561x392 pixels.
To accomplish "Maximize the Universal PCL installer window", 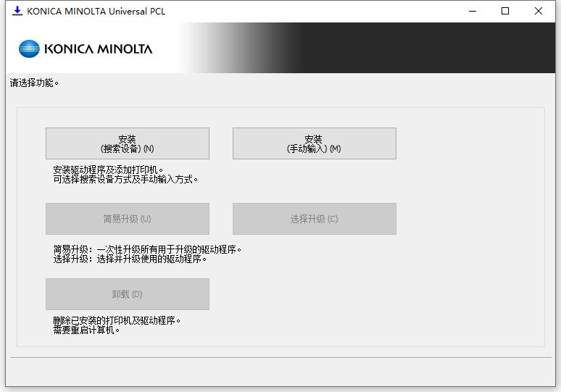I will point(505,11).
